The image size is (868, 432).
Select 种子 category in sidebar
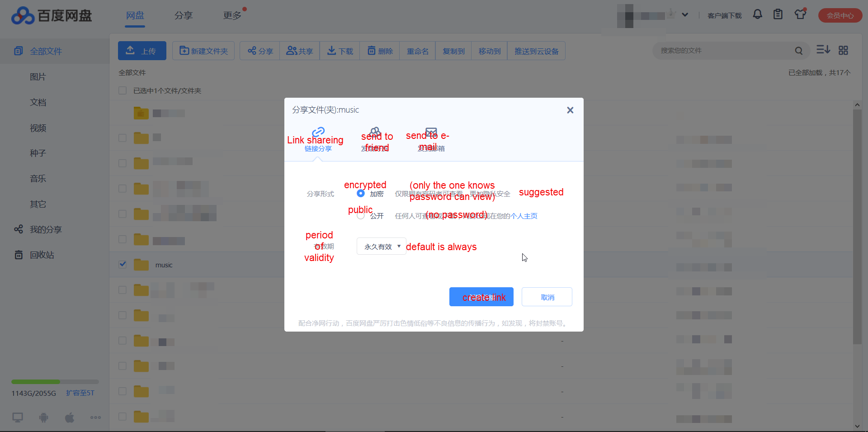click(38, 153)
